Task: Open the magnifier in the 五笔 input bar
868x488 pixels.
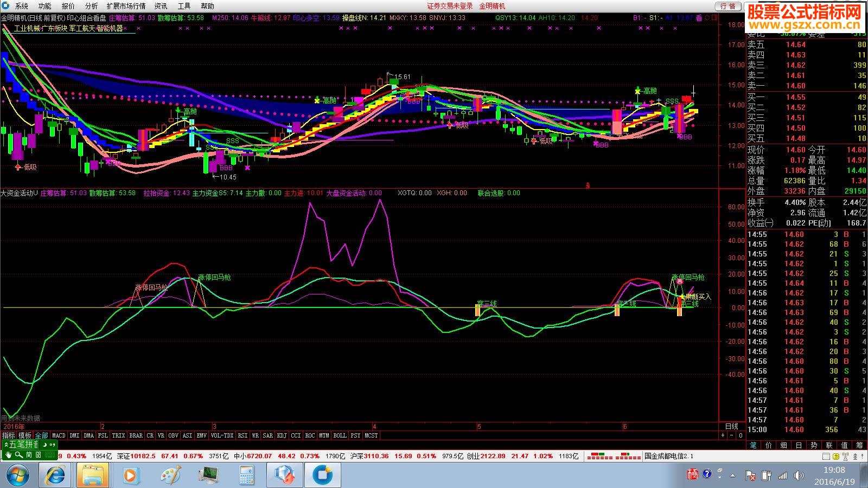Action: pyautogui.click(x=19, y=455)
